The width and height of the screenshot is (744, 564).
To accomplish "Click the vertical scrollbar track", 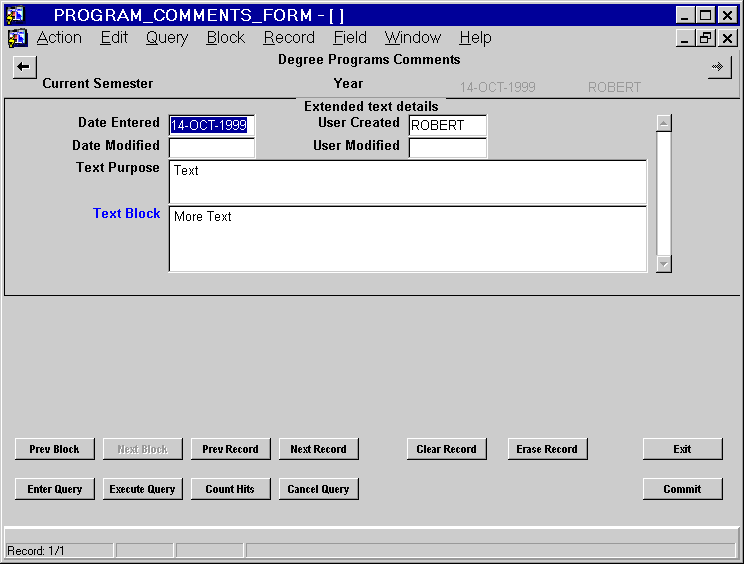I will (664, 194).
